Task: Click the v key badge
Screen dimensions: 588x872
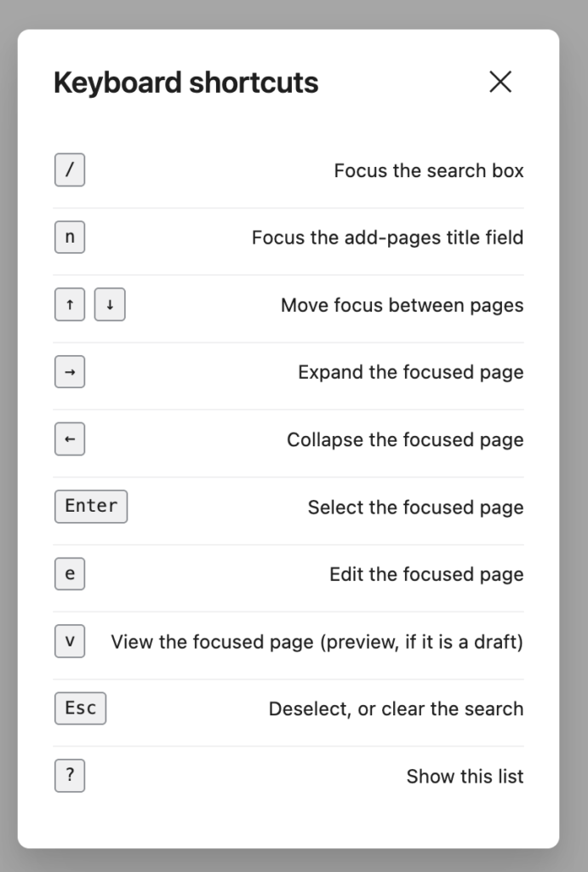Action: 70,640
